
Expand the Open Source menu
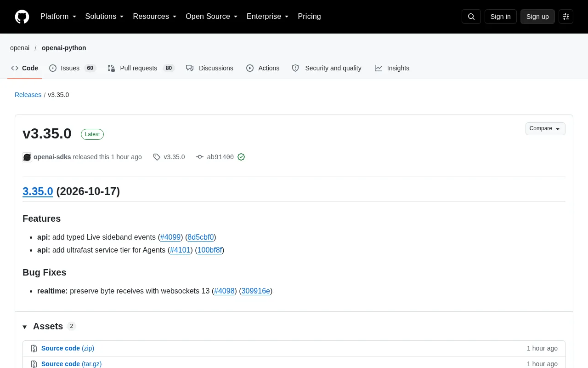coord(212,17)
